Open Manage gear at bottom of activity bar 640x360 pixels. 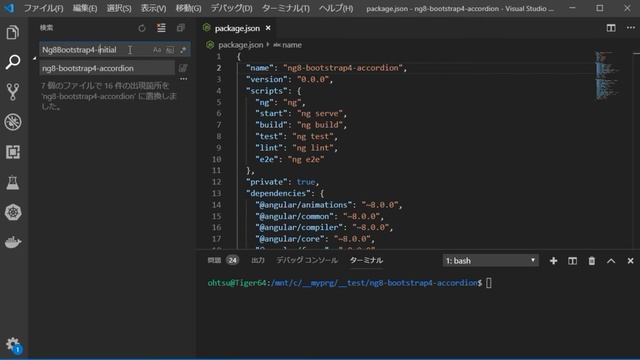[x=13, y=345]
